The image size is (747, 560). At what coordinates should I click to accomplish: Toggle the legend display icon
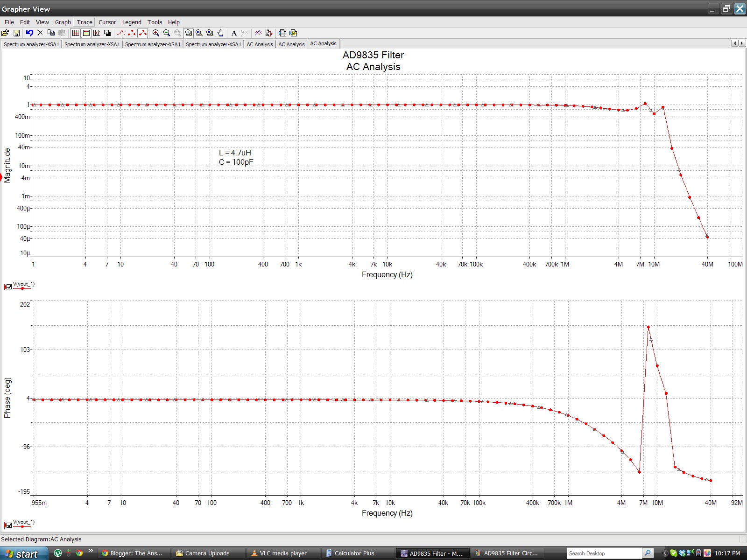pos(86,33)
